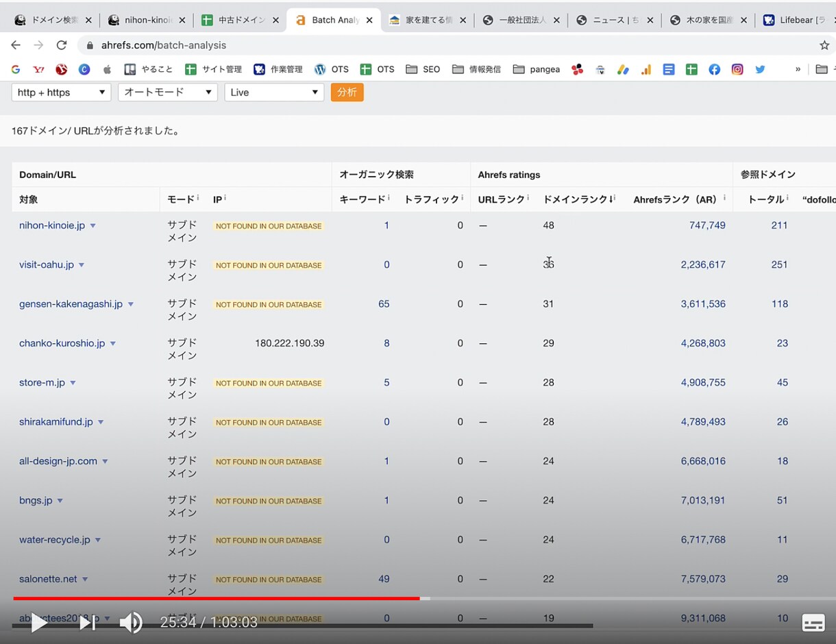Open the Google Ads bookmark icon

click(x=623, y=69)
